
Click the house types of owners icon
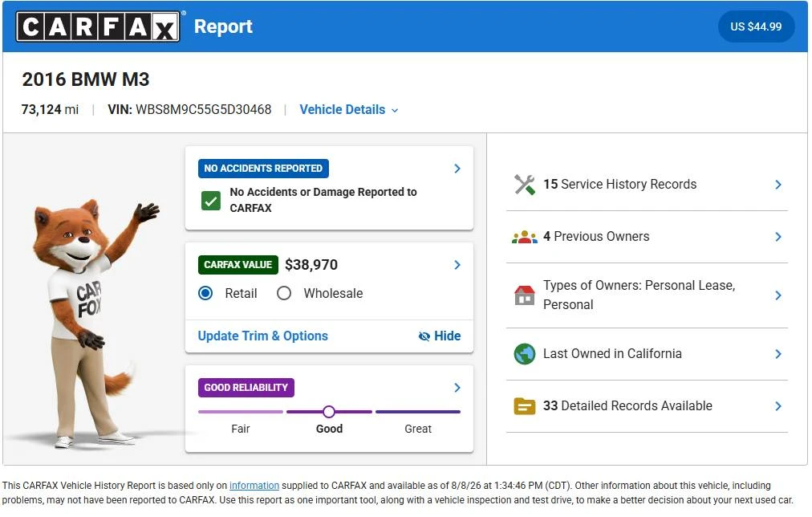[525, 295]
